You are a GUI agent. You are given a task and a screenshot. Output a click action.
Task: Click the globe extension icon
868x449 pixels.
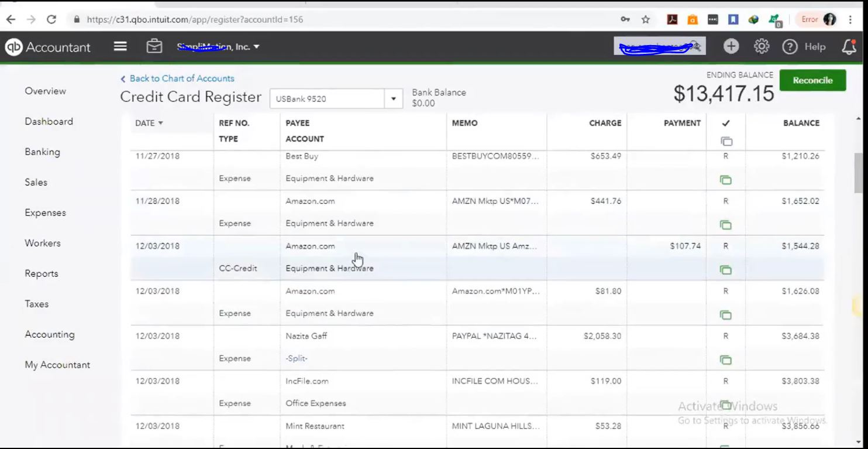coord(753,19)
